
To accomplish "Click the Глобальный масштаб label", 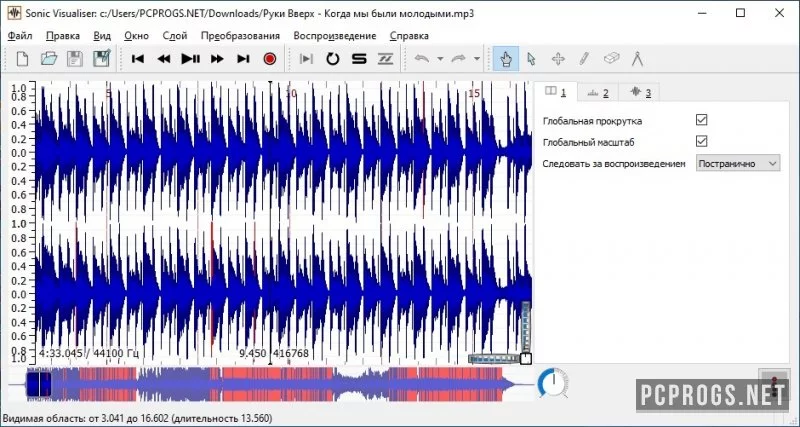I will click(x=588, y=142).
